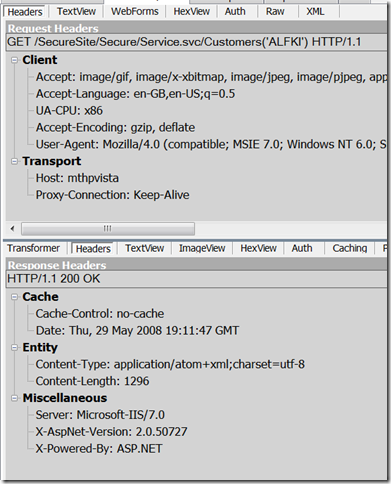Screen dimensions: 391x484
Task: Select the HTTP/1.1 200 OK status line
Action: (x=197, y=279)
